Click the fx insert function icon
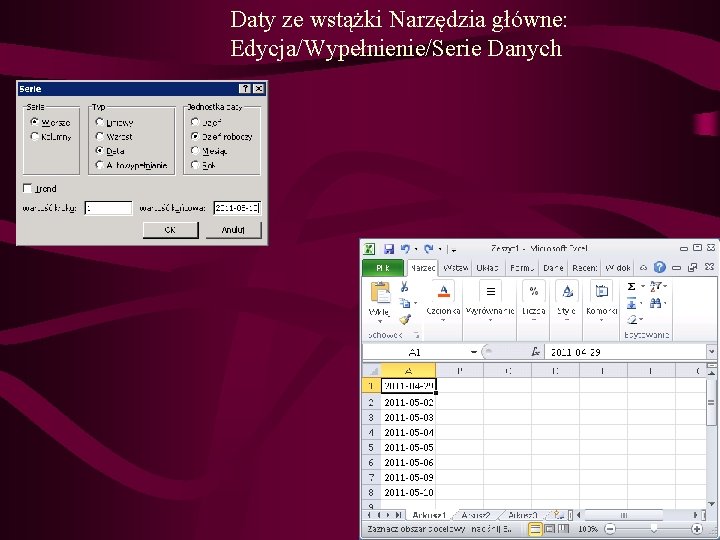Image resolution: width=720 pixels, height=540 pixels. (535, 352)
